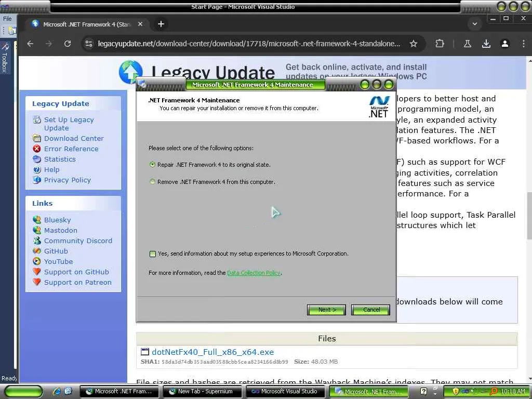
Task: Switch to Microsoft Visual Studio taskbar button
Action: point(285,392)
